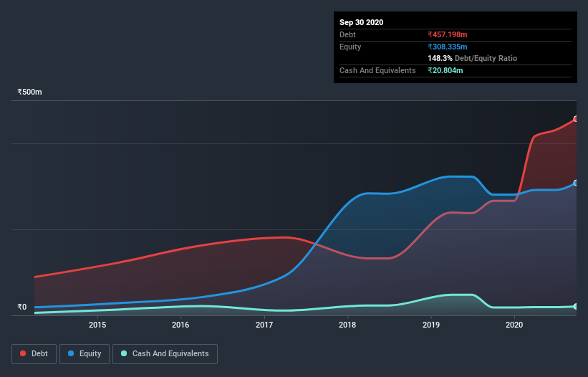Click the ₹20.804m cash value
588x377 pixels.
click(445, 70)
